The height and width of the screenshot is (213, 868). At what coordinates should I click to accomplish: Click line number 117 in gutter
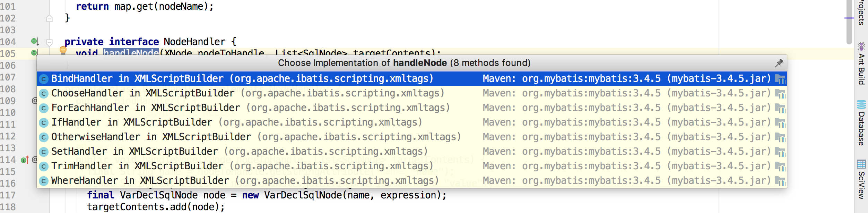(8, 195)
